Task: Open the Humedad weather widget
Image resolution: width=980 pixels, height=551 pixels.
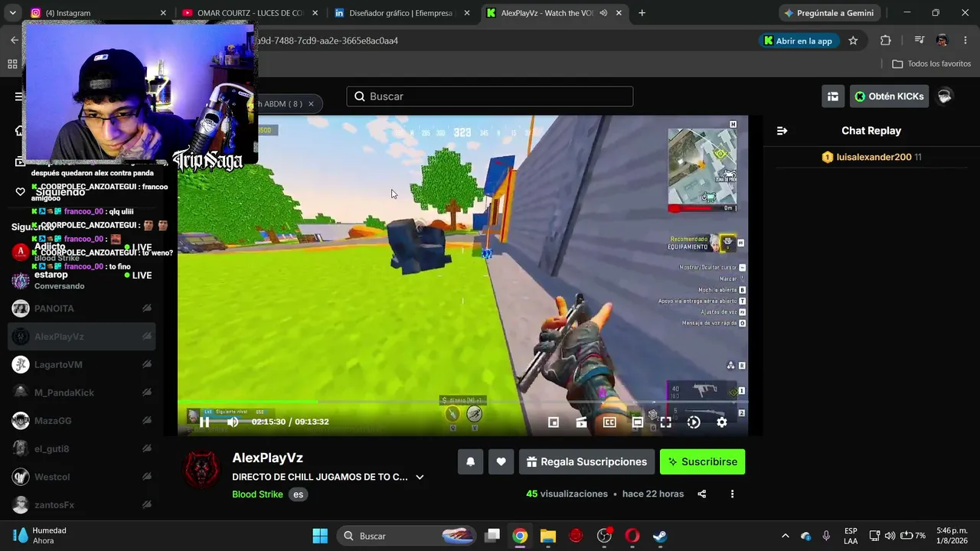Action: tap(40, 536)
